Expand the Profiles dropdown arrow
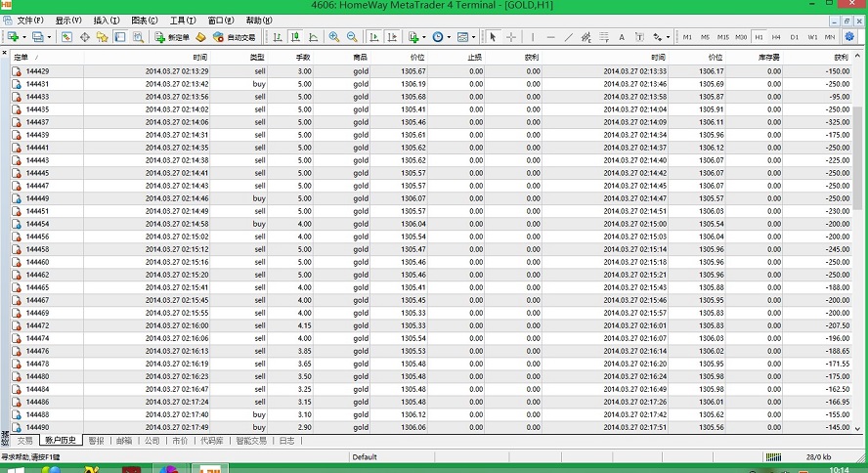The image size is (868, 473). [49, 37]
